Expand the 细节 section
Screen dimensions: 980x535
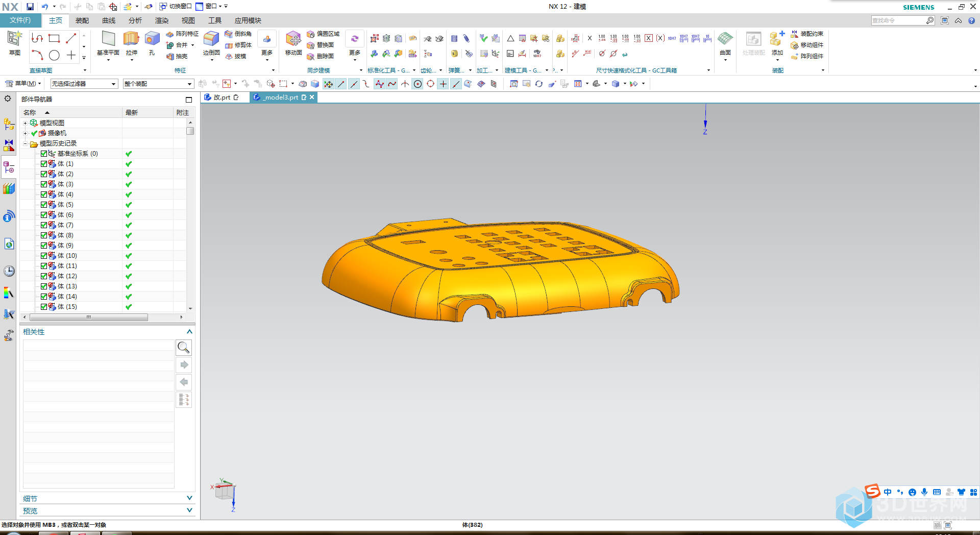(189, 498)
